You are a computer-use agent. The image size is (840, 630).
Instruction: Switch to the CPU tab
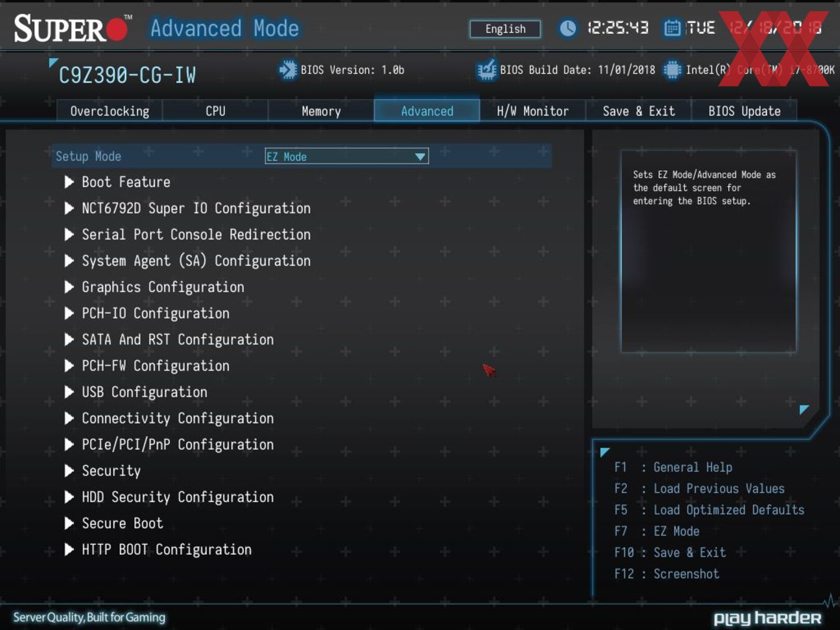tap(216, 111)
